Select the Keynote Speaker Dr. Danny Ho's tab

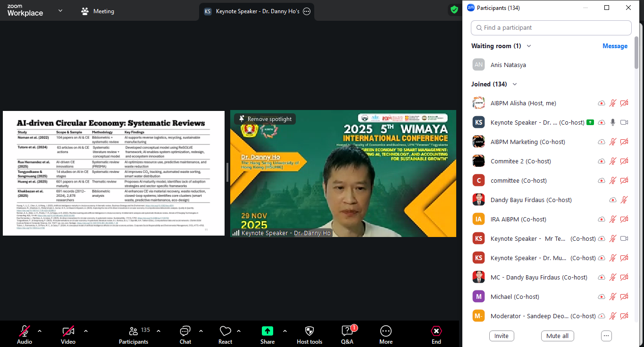pos(257,11)
